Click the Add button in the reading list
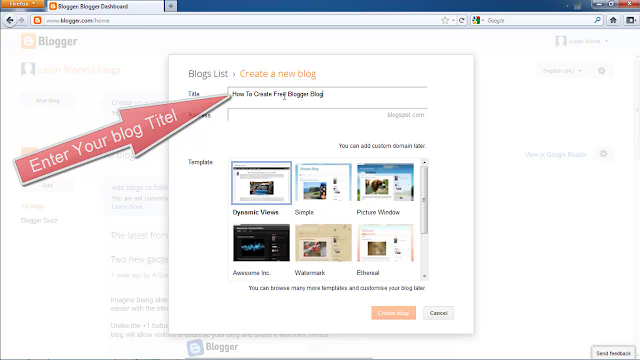Image resolution: width=640 pixels, height=360 pixels. pyautogui.click(x=47, y=185)
